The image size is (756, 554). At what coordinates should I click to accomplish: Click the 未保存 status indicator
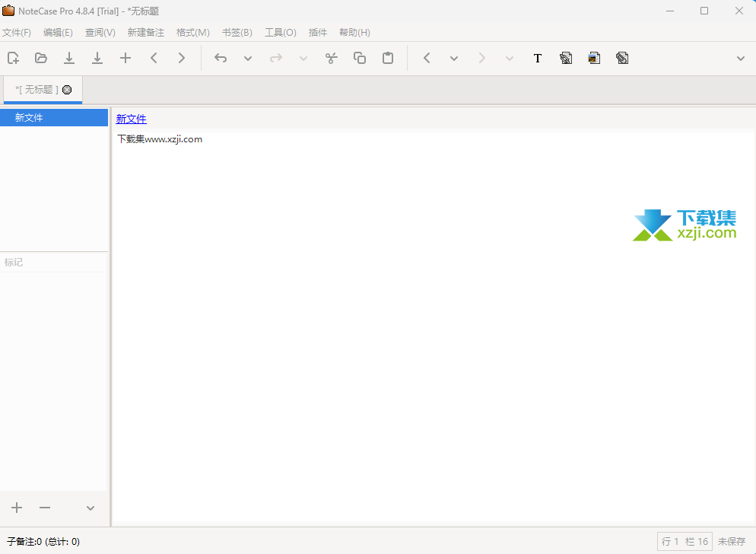732,542
